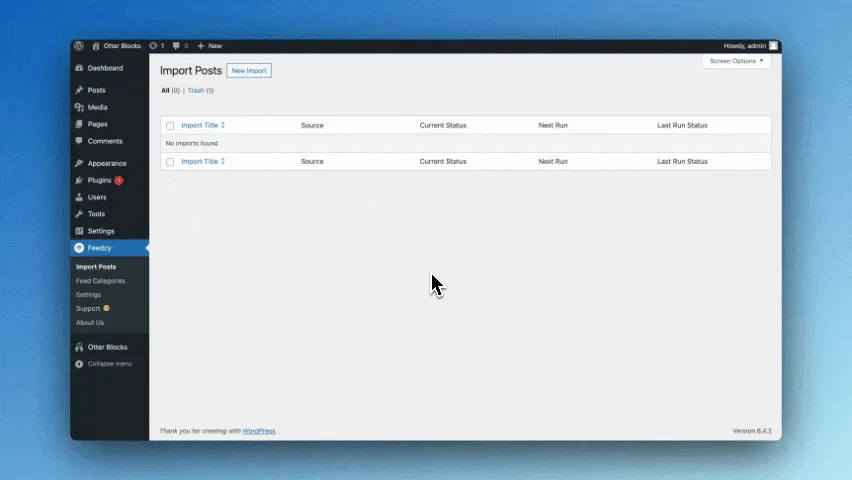The height and width of the screenshot is (480, 852).
Task: Click the Tools wrench icon
Action: tap(79, 214)
